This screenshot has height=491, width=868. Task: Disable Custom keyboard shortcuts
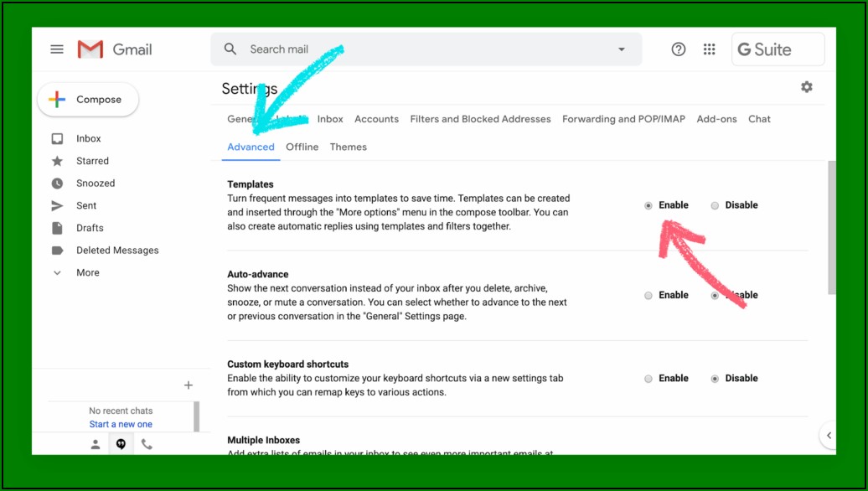click(715, 379)
